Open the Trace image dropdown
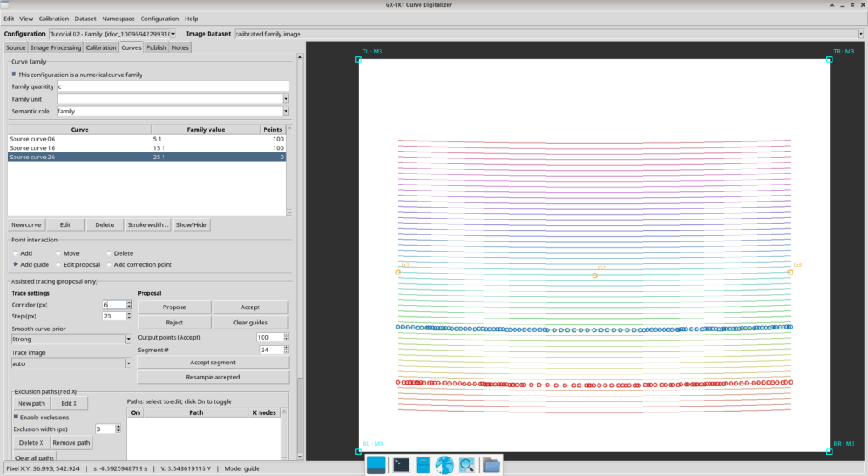 click(x=128, y=363)
